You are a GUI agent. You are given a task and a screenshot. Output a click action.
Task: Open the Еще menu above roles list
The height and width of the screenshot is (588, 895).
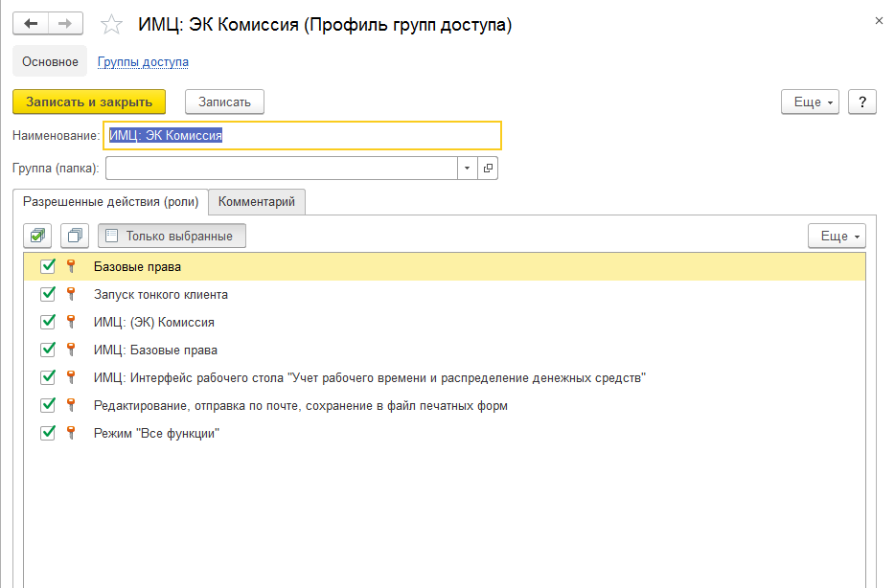pos(837,236)
